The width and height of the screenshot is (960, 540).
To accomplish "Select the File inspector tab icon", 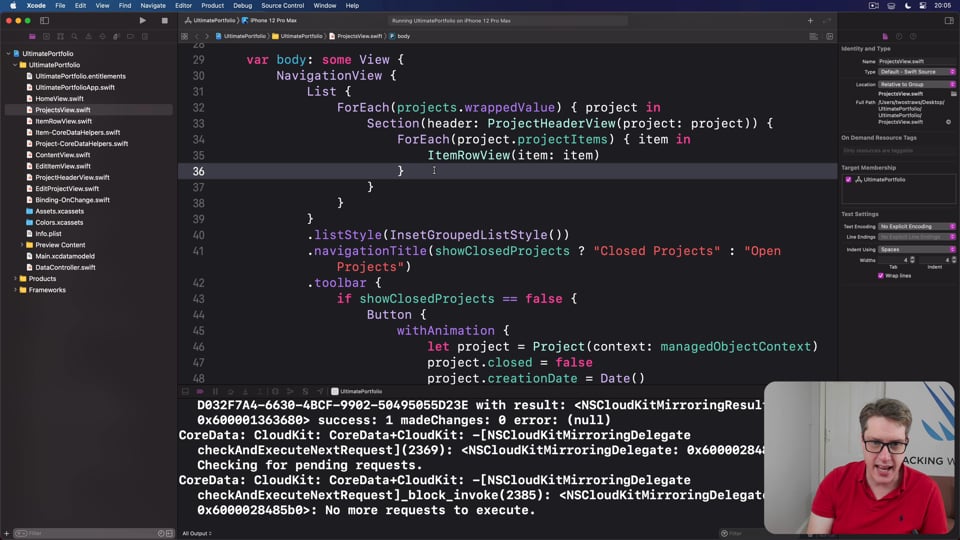I will pos(885,36).
